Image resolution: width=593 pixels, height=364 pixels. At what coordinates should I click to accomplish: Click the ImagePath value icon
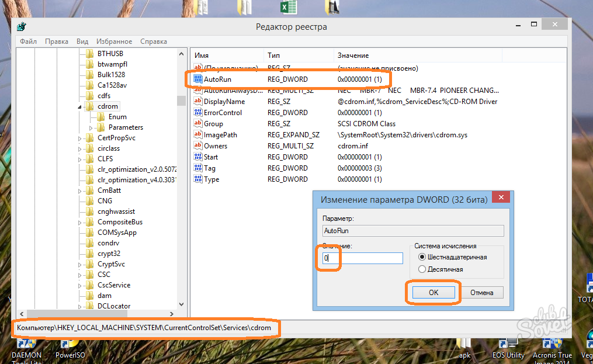(x=198, y=135)
